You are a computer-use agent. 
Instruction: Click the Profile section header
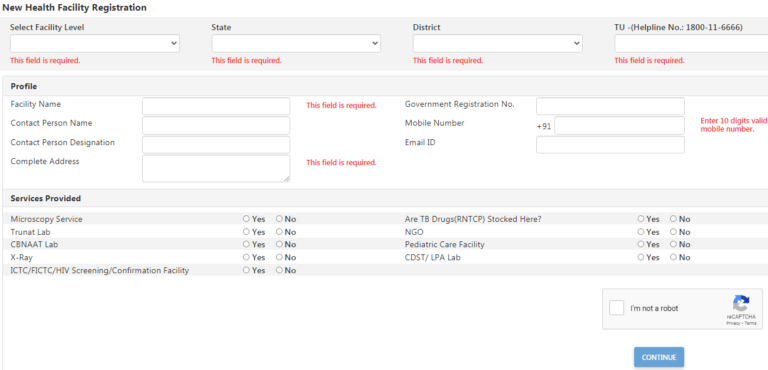click(x=24, y=86)
